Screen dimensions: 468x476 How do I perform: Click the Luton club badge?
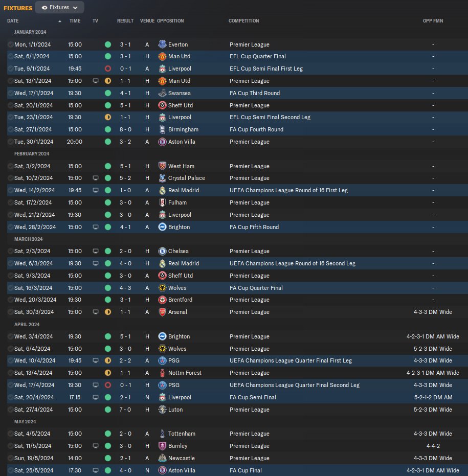point(162,410)
